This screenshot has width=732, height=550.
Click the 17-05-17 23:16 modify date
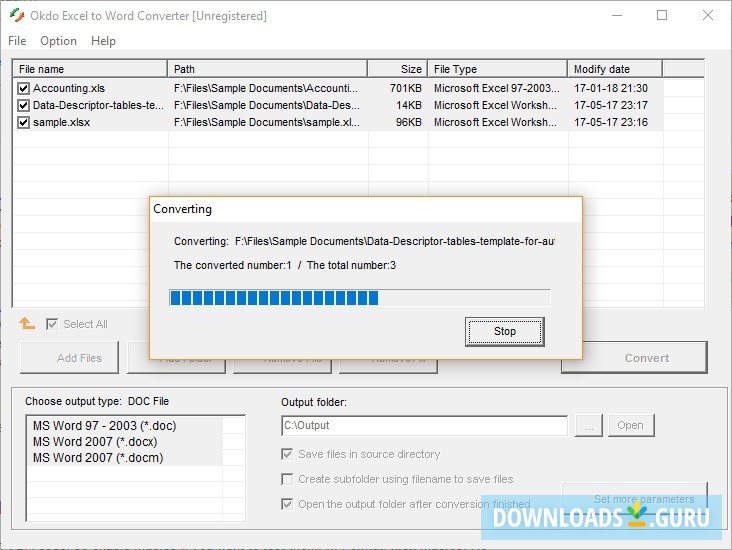tap(611, 122)
